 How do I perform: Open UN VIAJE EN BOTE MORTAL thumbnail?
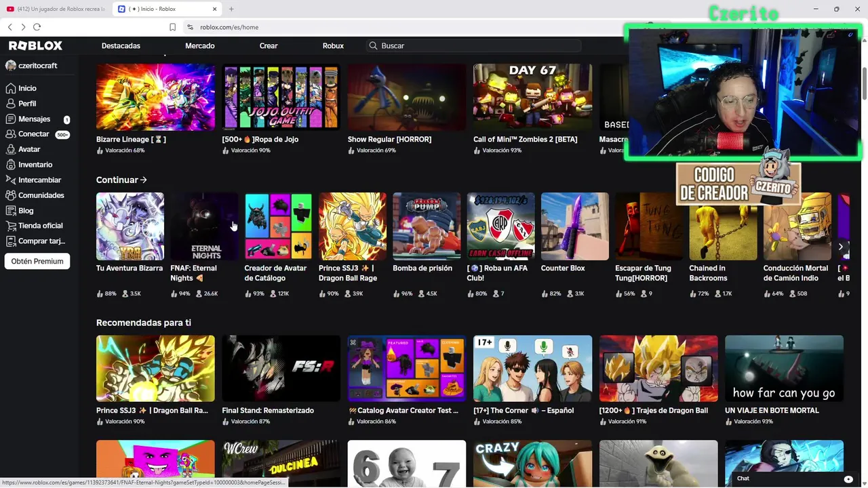(784, 369)
